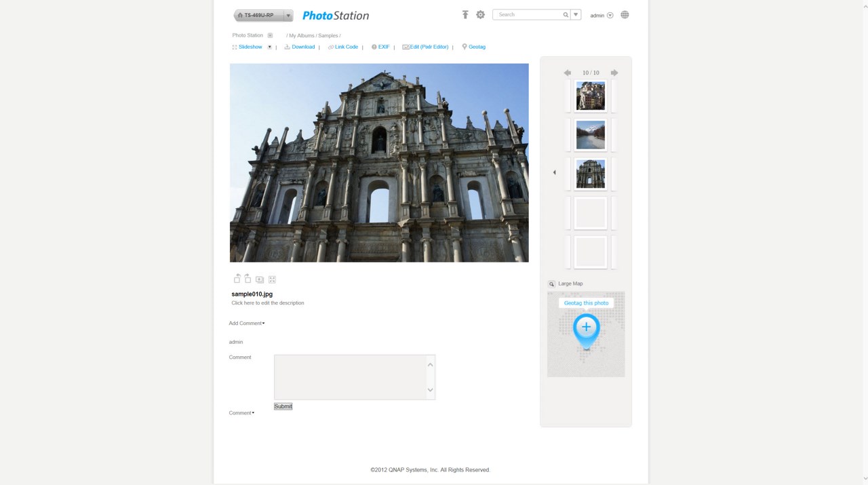This screenshot has width=868, height=485.
Task: Rotate photo counterclockwise
Action: 237,279
